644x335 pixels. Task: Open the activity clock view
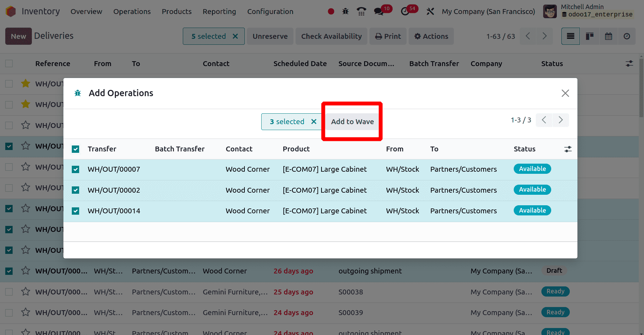coord(627,36)
